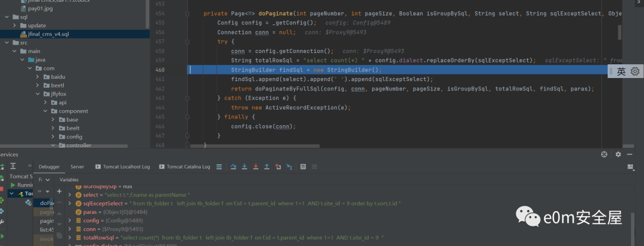Click the Run to Cursor icon

click(x=289, y=166)
